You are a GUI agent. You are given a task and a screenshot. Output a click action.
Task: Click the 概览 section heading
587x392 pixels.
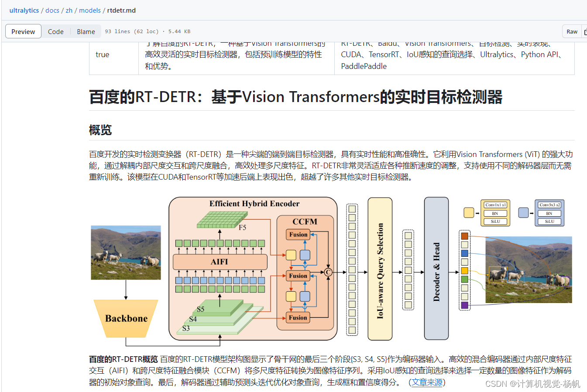(100, 130)
